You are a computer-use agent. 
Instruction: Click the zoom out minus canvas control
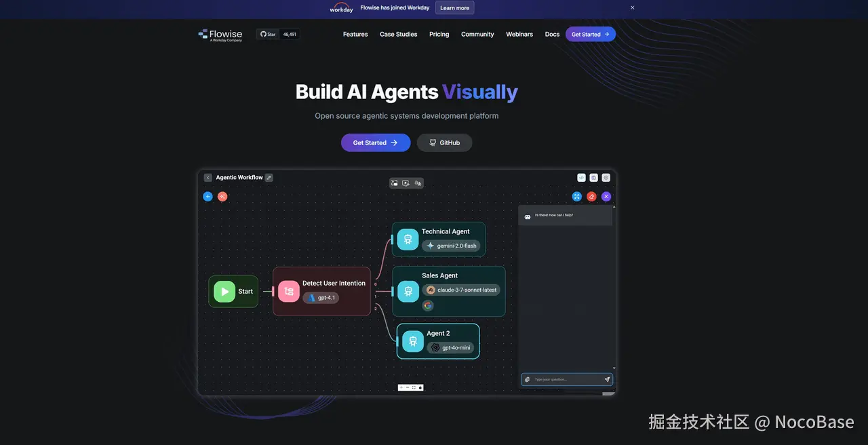click(x=408, y=387)
